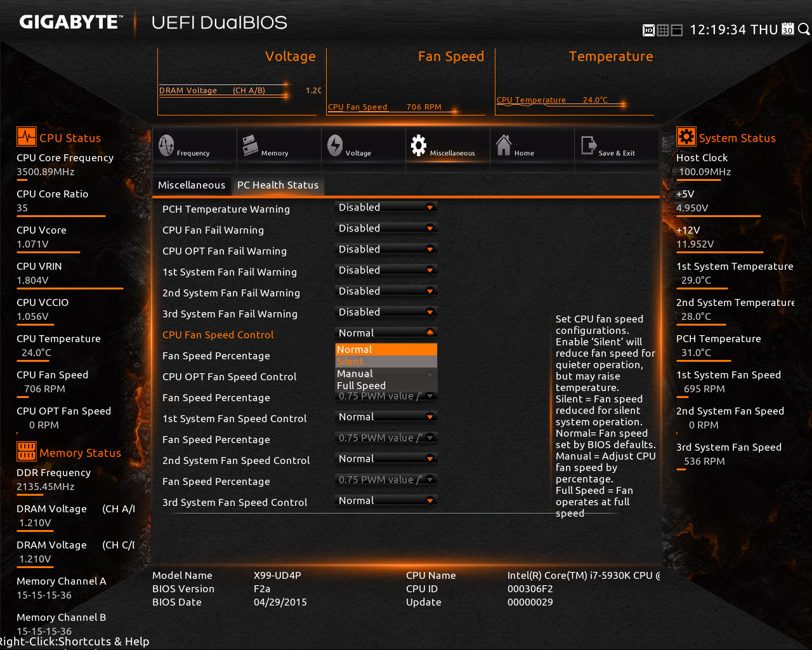Click the Fan Speed graph heading
This screenshot has width=812, height=650.
451,56
